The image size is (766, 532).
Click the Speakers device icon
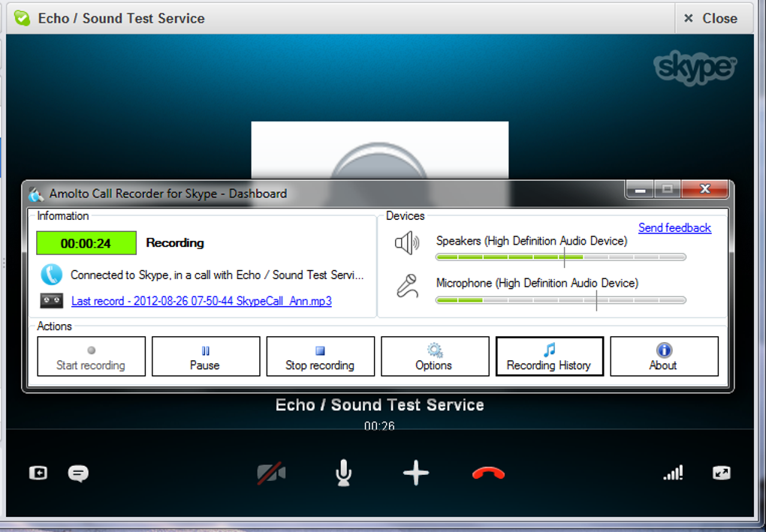[407, 243]
